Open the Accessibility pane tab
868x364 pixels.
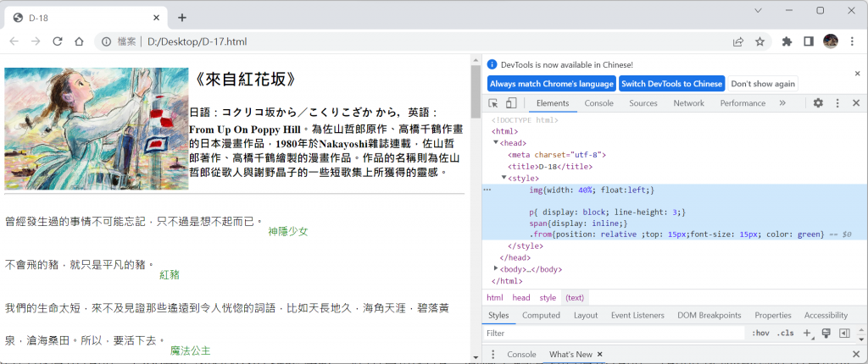[x=826, y=315]
